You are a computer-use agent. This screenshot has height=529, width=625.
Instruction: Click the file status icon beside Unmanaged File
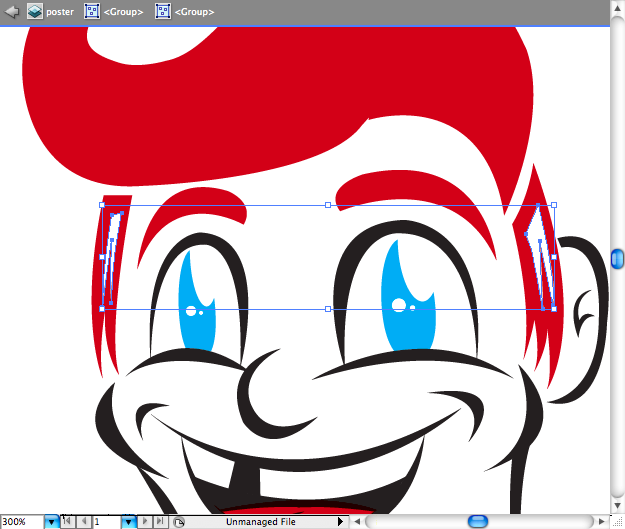(x=179, y=522)
